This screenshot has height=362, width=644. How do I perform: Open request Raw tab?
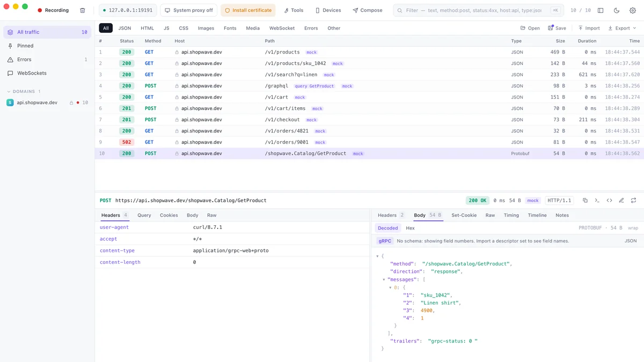point(211,215)
